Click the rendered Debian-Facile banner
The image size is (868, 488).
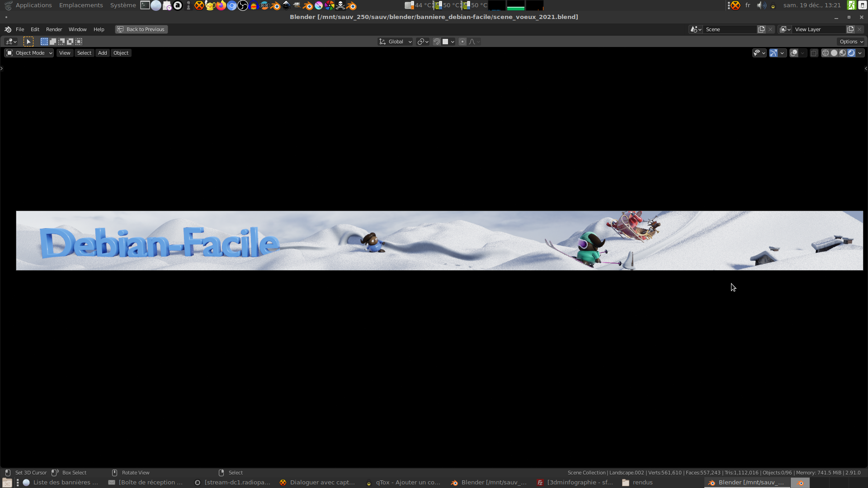tap(439, 240)
